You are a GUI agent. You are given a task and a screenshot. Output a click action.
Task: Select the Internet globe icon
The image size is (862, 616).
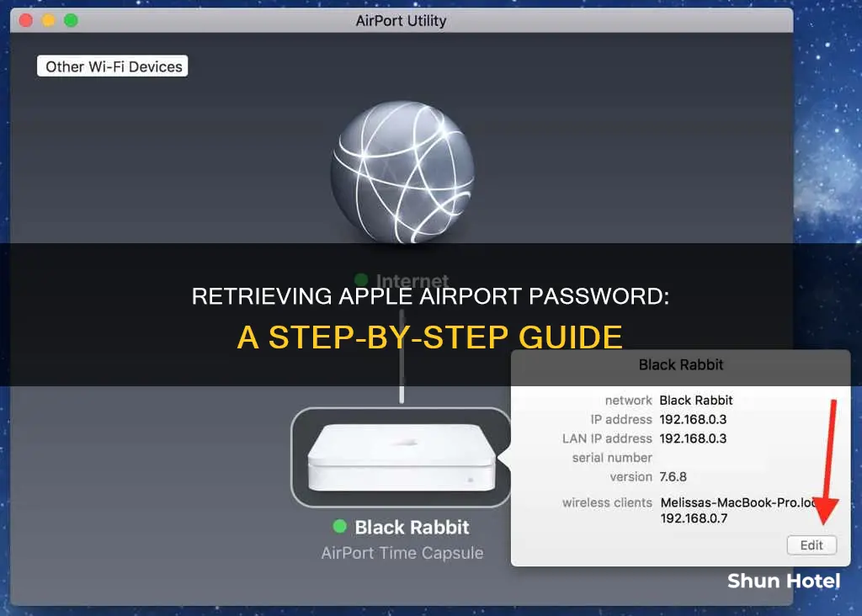402,172
